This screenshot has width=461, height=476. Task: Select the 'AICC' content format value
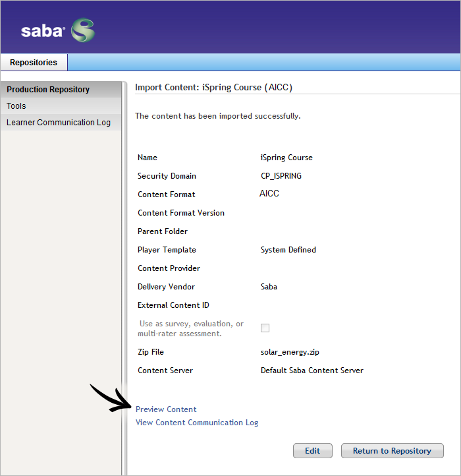point(269,193)
